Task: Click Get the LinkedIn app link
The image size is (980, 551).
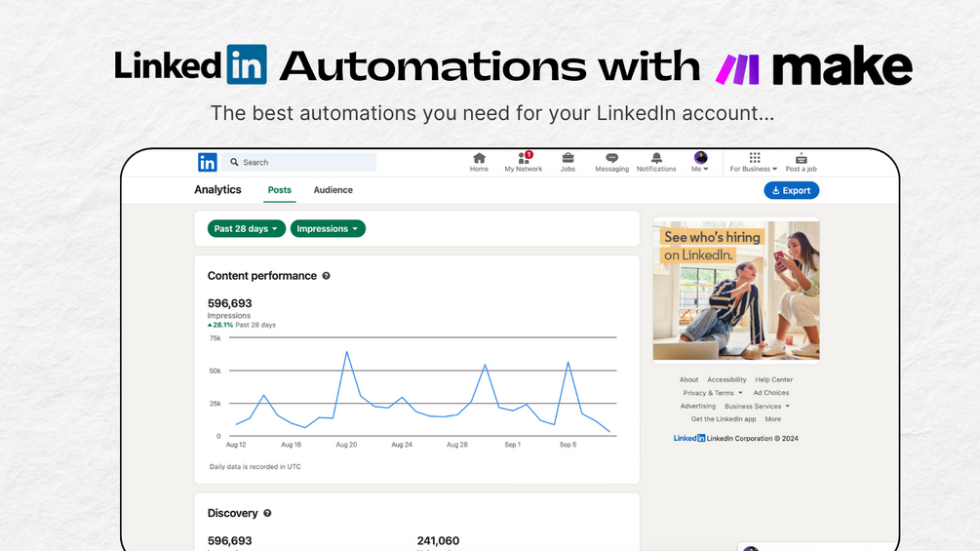Action: coord(724,419)
